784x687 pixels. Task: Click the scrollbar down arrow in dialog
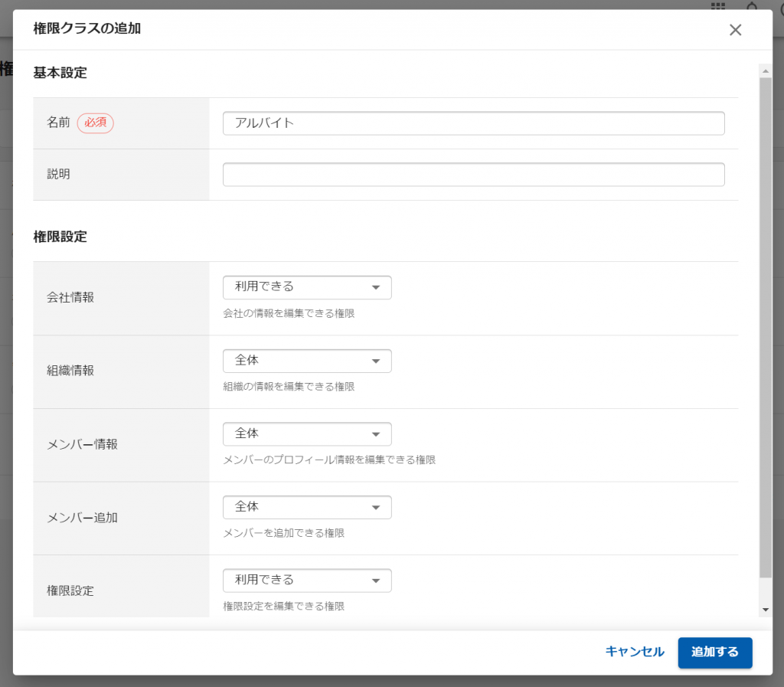coord(766,610)
